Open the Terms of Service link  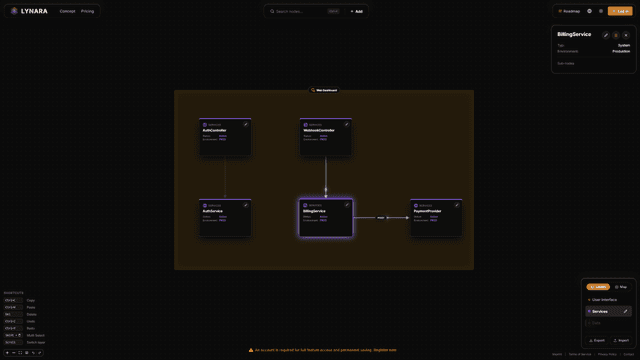580,354
